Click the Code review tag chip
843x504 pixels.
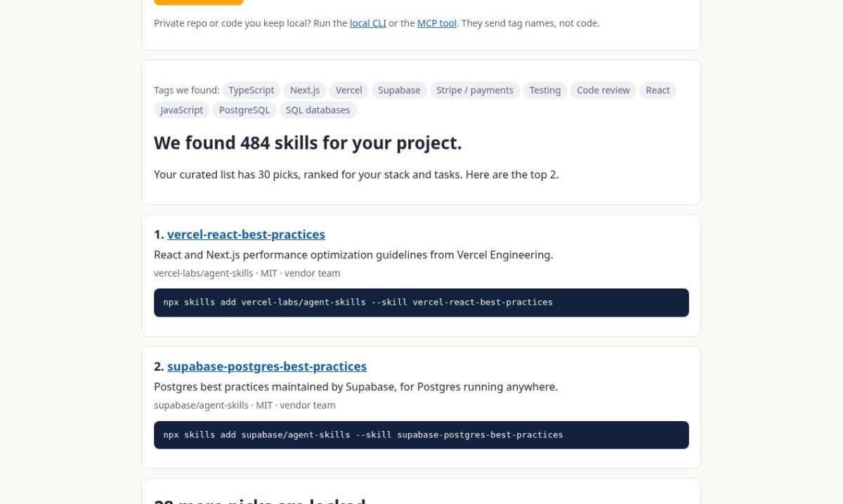pyautogui.click(x=603, y=90)
